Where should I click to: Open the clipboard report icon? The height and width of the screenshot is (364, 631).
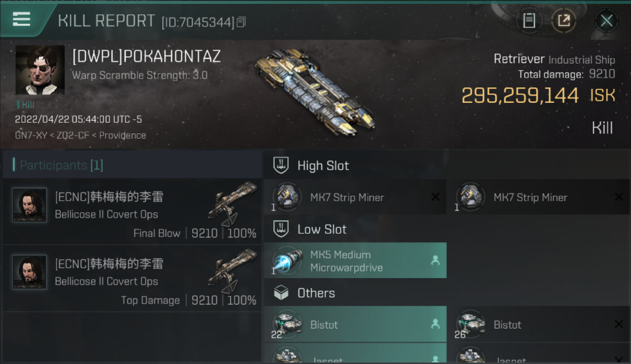pyautogui.click(x=529, y=20)
